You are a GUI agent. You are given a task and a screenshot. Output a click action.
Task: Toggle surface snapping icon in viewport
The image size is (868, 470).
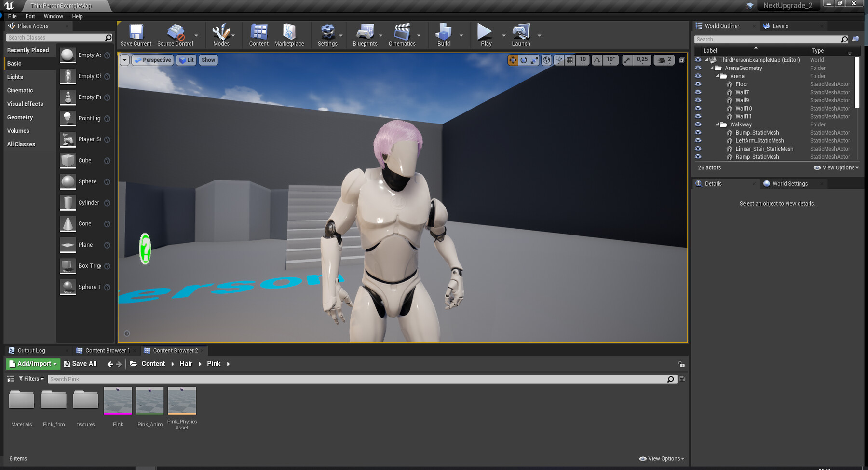tap(559, 60)
